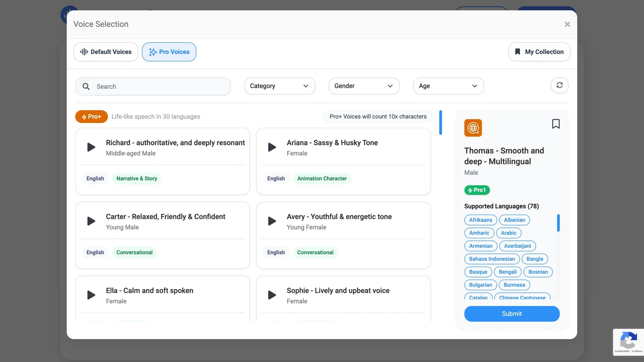Select Ella - Calm and soft spoken

[x=149, y=290]
